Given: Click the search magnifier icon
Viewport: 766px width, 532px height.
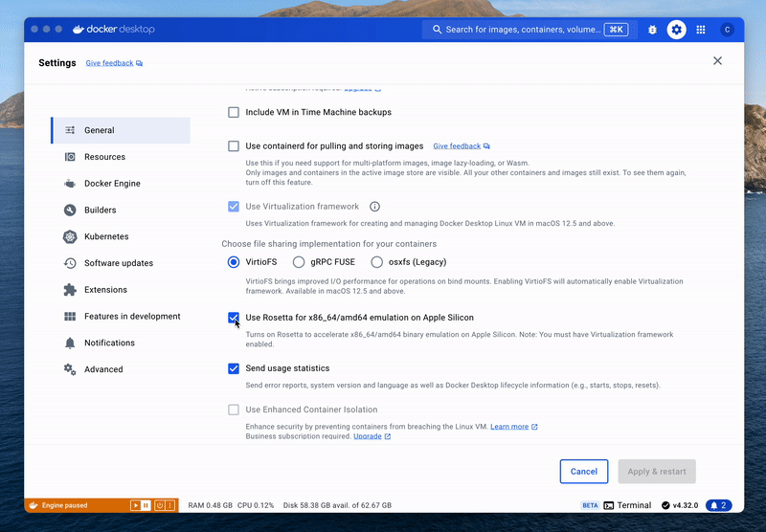Looking at the screenshot, I should [x=437, y=30].
